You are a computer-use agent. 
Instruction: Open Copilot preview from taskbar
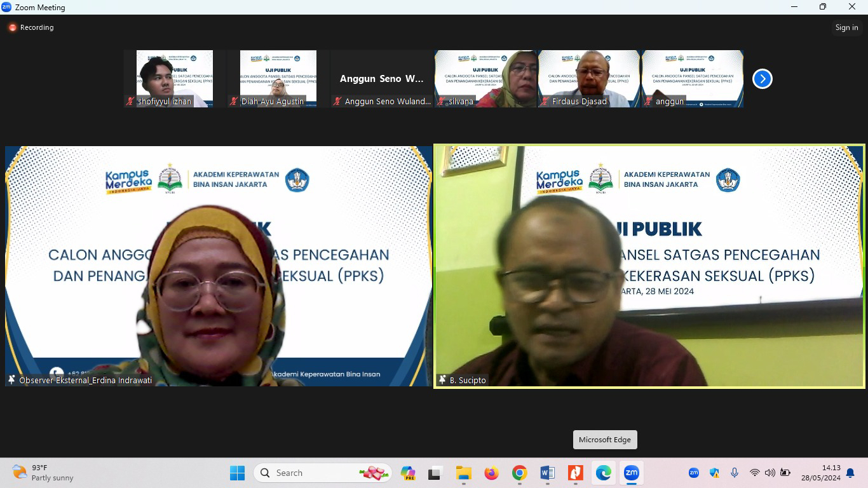[x=408, y=473]
